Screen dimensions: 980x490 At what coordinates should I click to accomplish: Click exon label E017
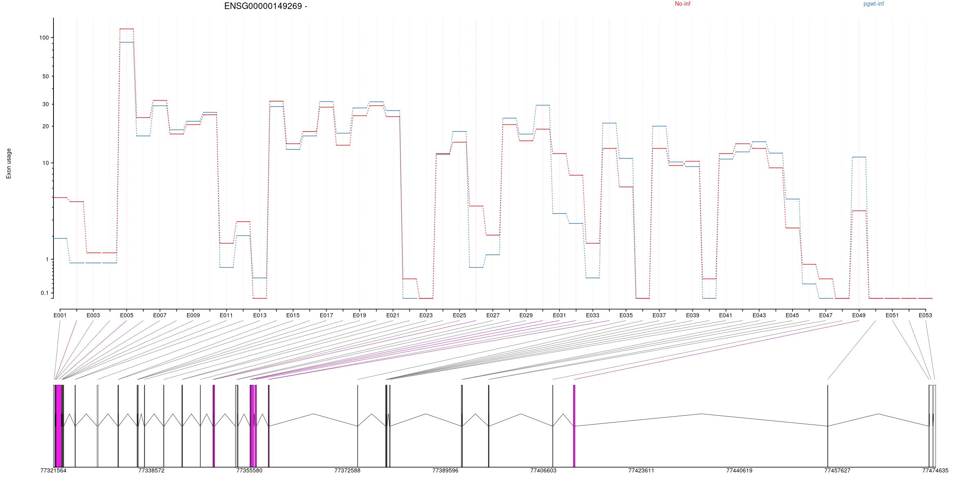click(x=326, y=315)
